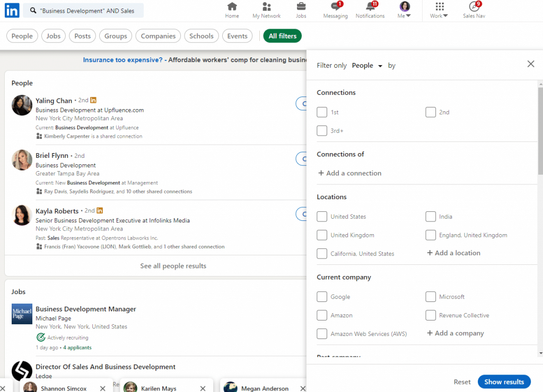Click the Reset button

pos(462,382)
